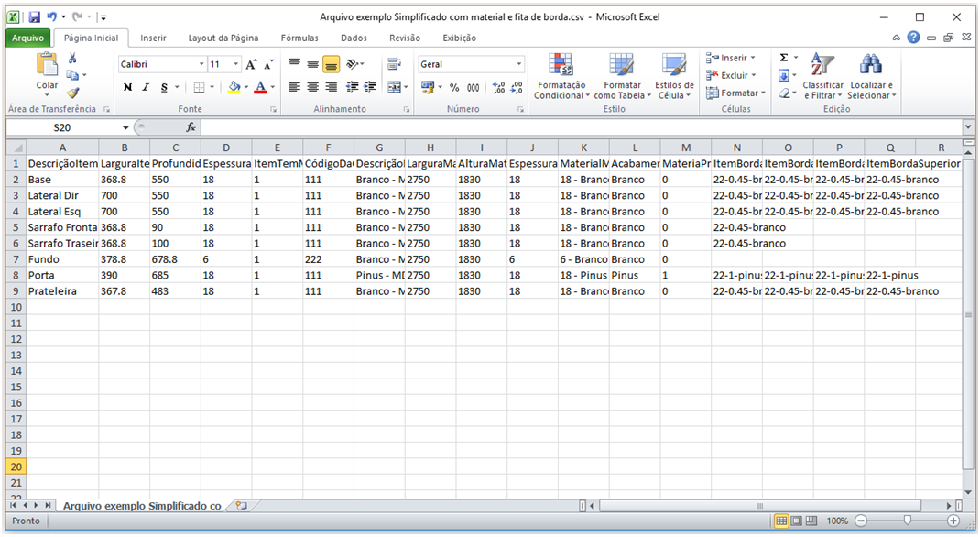Toggle bold (N) formatting
This screenshot has width=980, height=537.
click(x=127, y=88)
